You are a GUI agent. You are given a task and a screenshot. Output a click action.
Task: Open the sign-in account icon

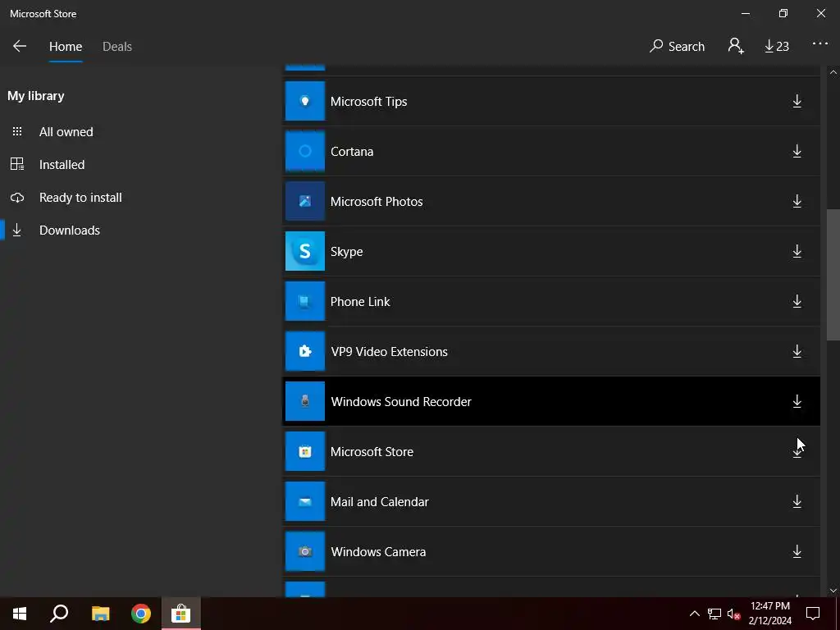point(736,46)
